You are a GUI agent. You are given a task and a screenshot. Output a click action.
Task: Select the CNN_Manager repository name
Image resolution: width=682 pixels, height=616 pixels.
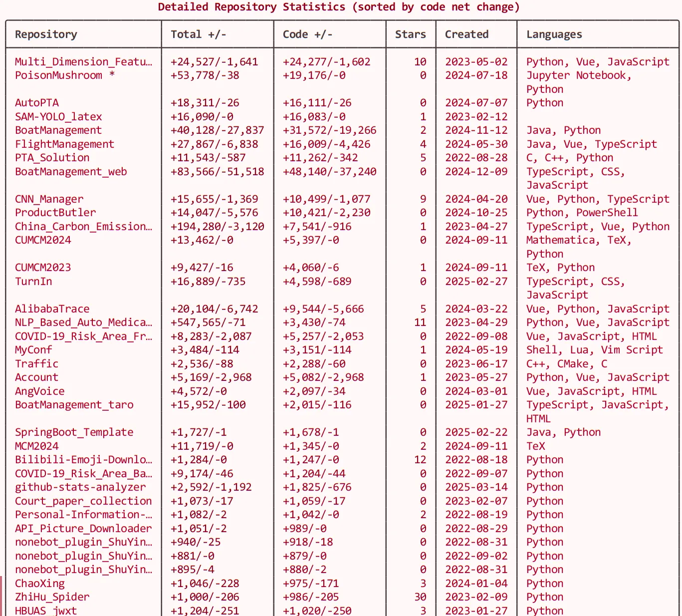(x=49, y=199)
